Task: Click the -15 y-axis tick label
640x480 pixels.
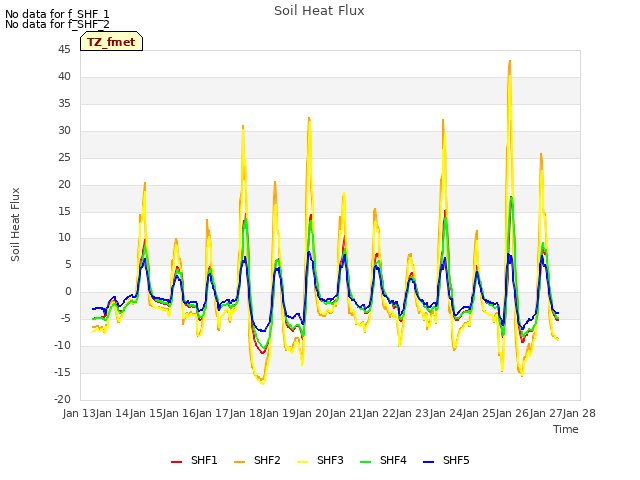Action: point(63,373)
